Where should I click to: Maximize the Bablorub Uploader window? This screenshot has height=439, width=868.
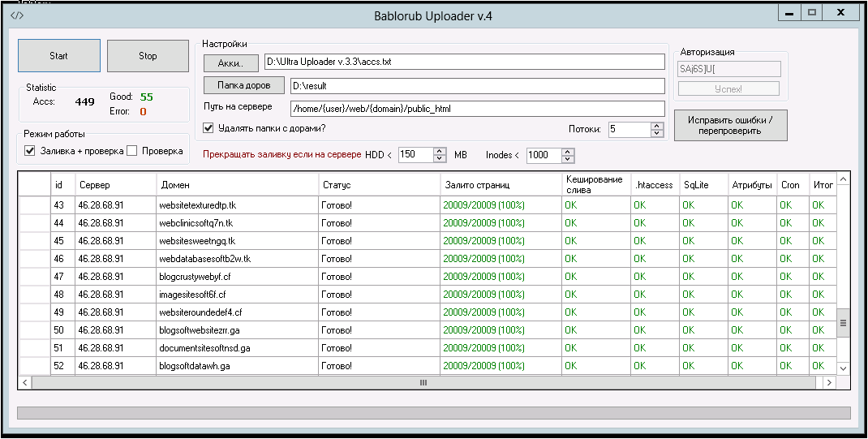click(811, 13)
